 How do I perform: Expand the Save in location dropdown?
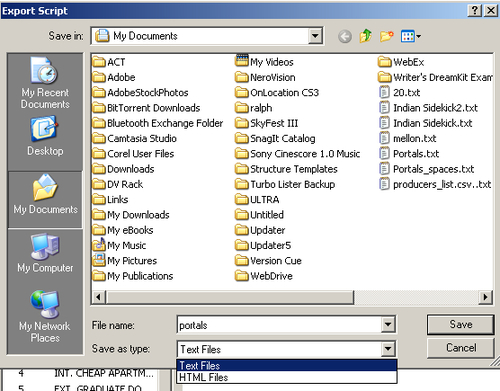coord(315,36)
